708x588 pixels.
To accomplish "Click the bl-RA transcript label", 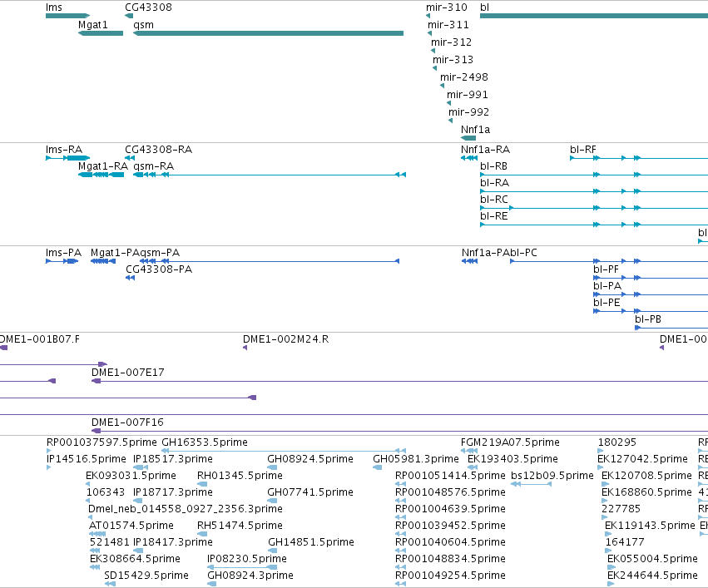I will [494, 183].
